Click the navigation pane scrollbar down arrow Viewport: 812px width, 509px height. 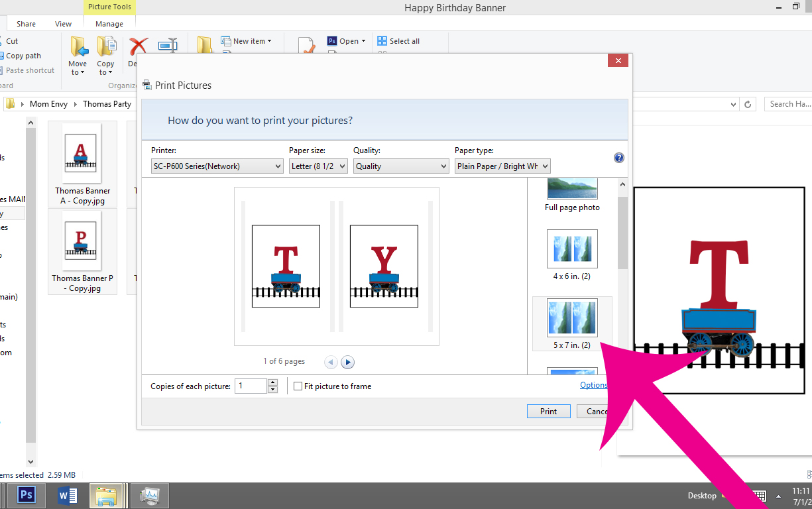click(30, 461)
